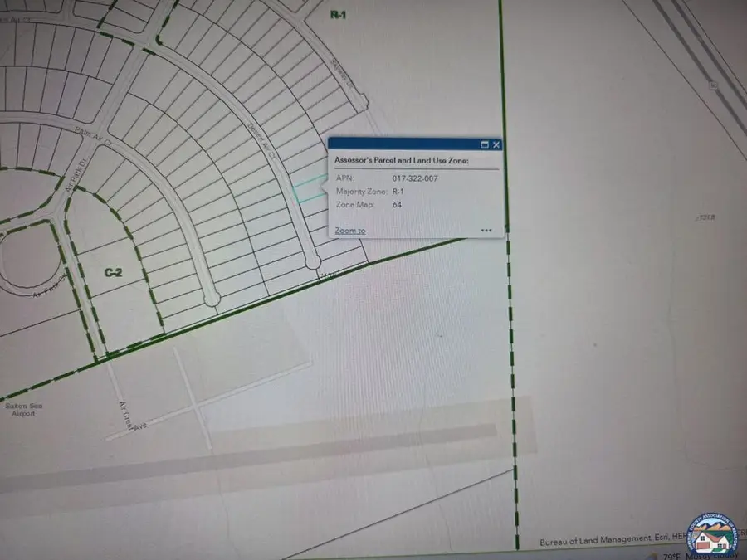This screenshot has height=560, width=747.
Task: Select the highlighted teal parcel
Action: coord(309,189)
